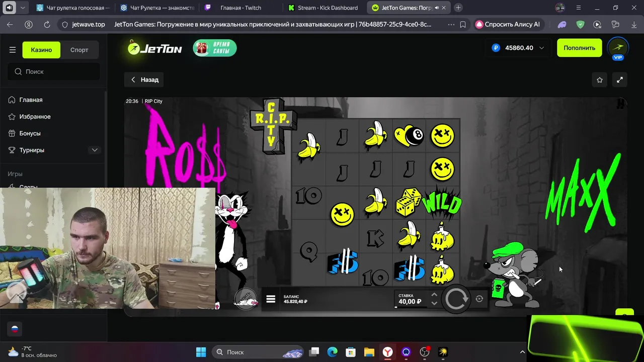Open the weather widget -7°C

[x=32, y=352]
